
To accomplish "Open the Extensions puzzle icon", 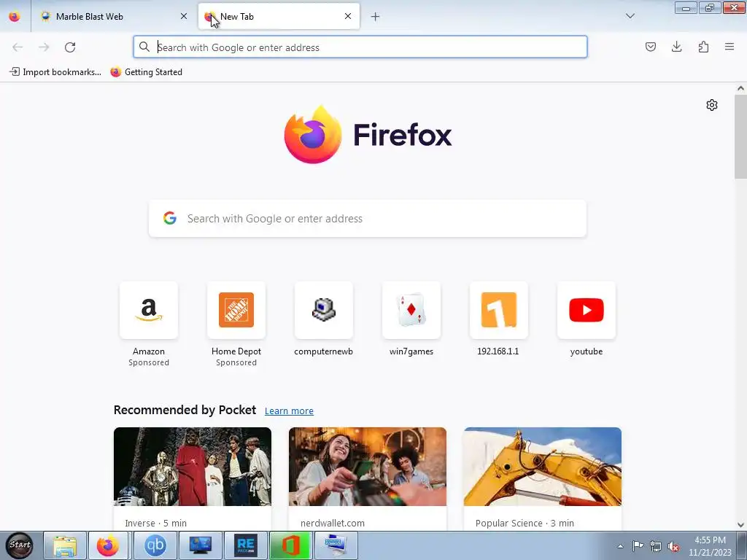I will click(x=703, y=47).
